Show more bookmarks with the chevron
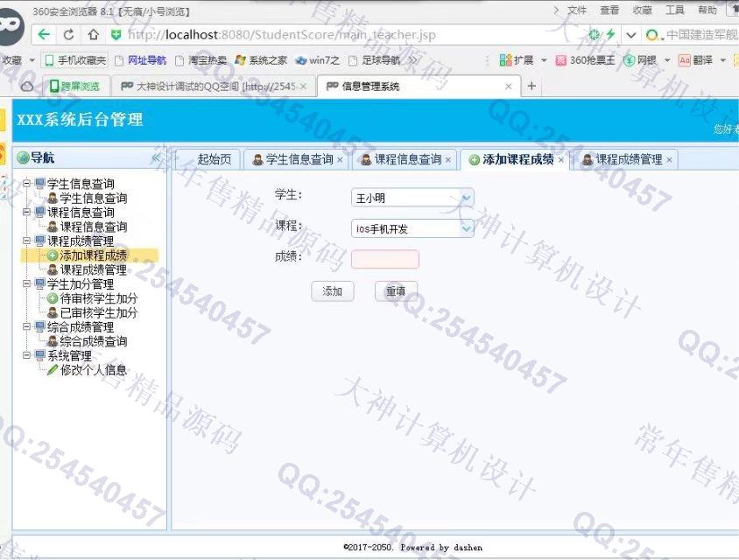 pyautogui.click(x=412, y=60)
